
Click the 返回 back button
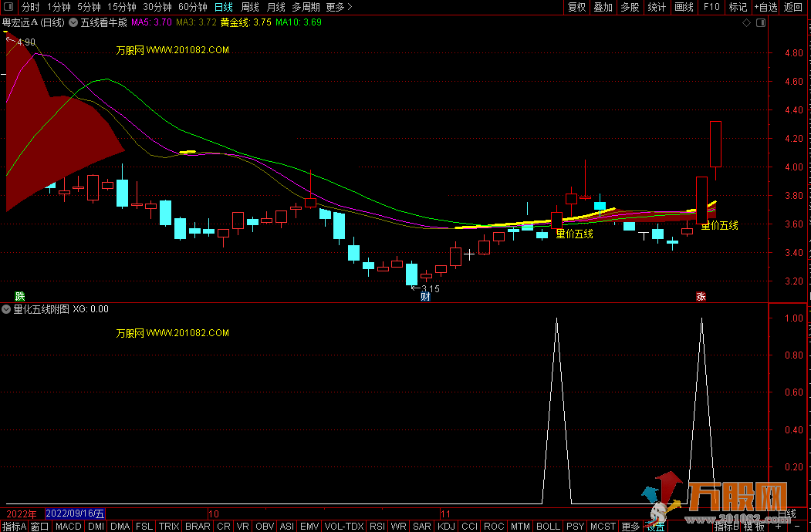click(793, 7)
